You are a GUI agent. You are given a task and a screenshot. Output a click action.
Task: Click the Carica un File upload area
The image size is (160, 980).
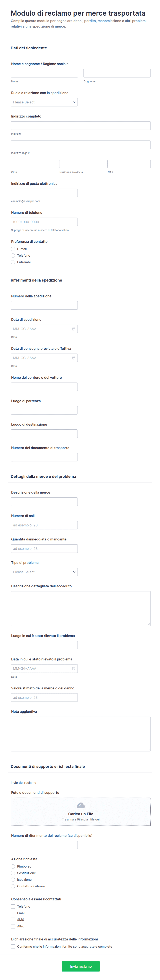(x=81, y=811)
